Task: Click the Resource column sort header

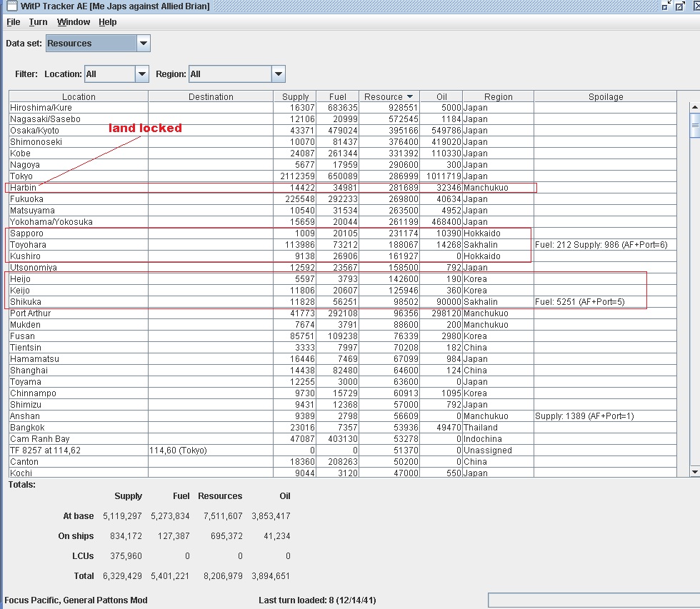Action: point(389,96)
